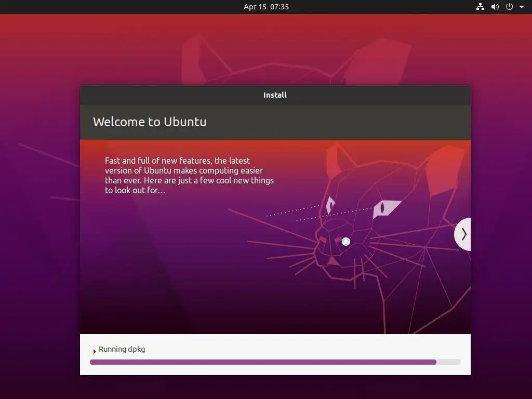Screen dimensions: 532x399
Task: Open the wired network status icon
Action: pos(480,7)
